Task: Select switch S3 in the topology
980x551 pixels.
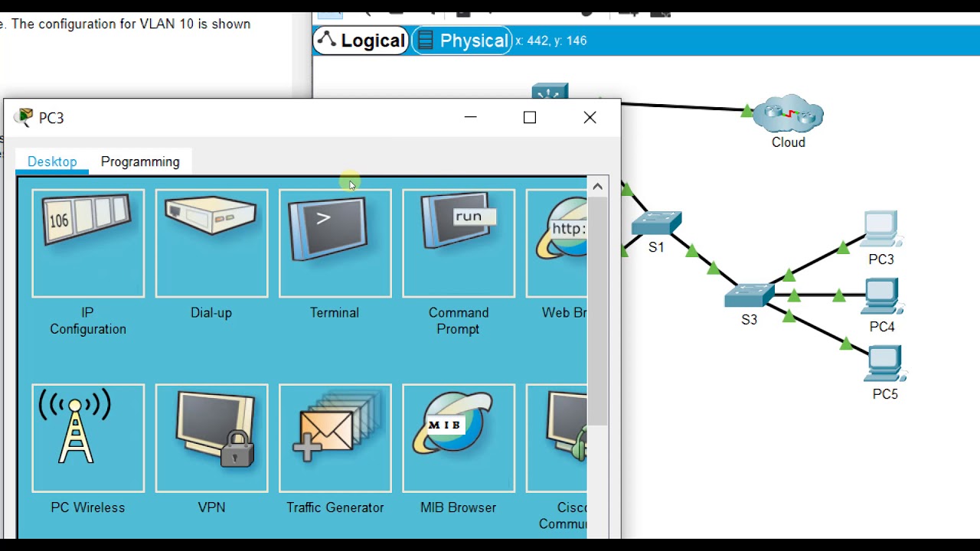Action: click(750, 295)
